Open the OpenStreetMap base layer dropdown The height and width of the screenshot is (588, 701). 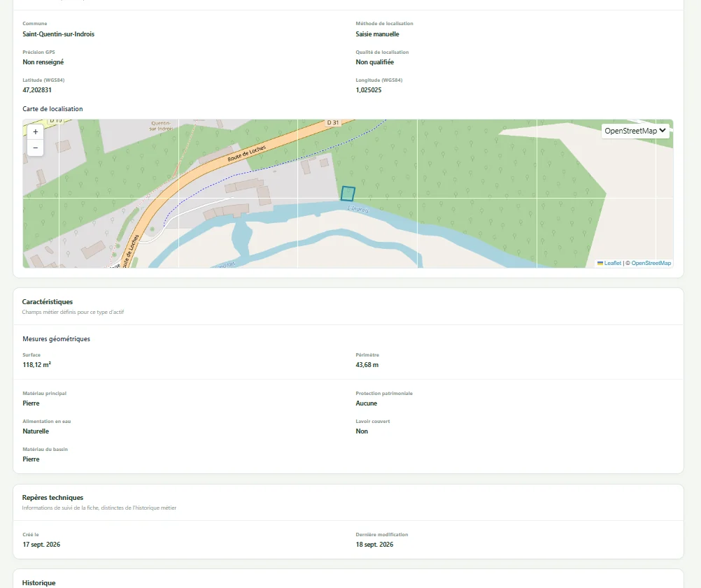tap(635, 131)
